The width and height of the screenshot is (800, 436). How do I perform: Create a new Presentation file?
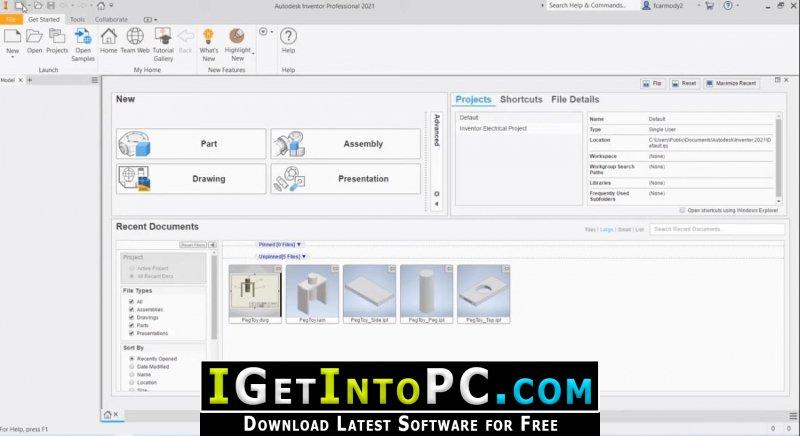pyautogui.click(x=345, y=178)
